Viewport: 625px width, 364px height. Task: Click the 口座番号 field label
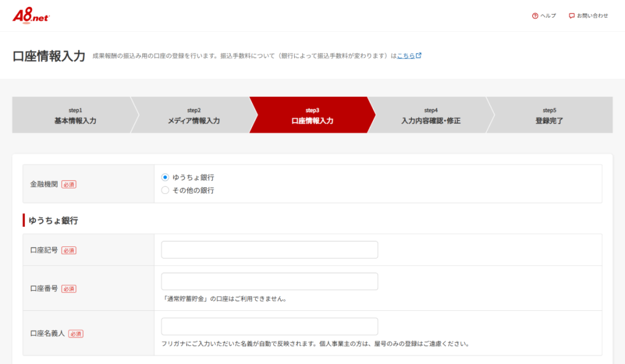44,289
